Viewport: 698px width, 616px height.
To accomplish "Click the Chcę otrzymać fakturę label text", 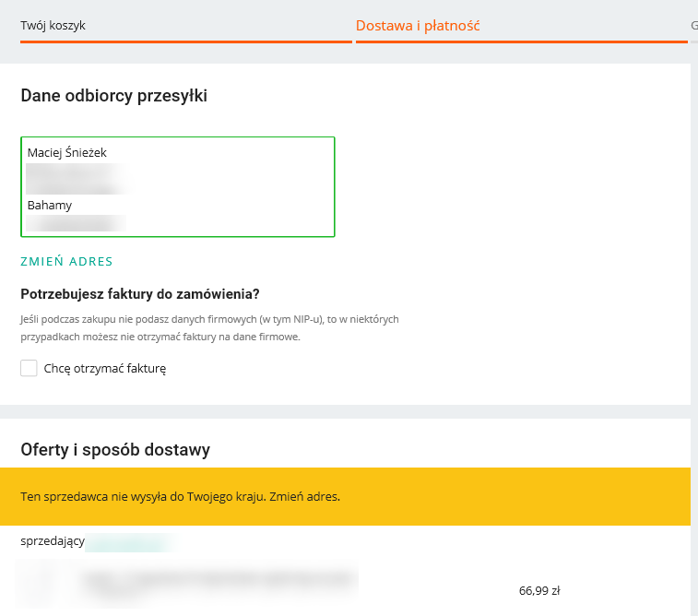I will tap(104, 369).
